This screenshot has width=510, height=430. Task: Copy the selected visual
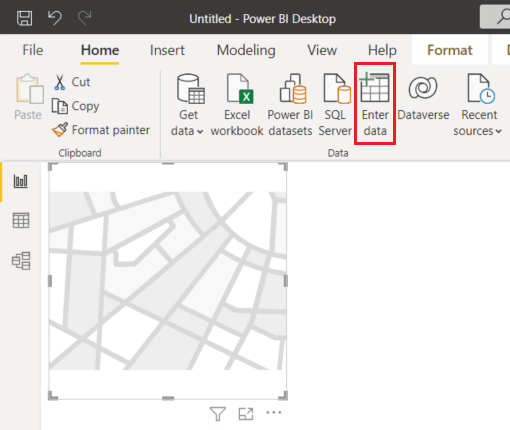pyautogui.click(x=76, y=106)
